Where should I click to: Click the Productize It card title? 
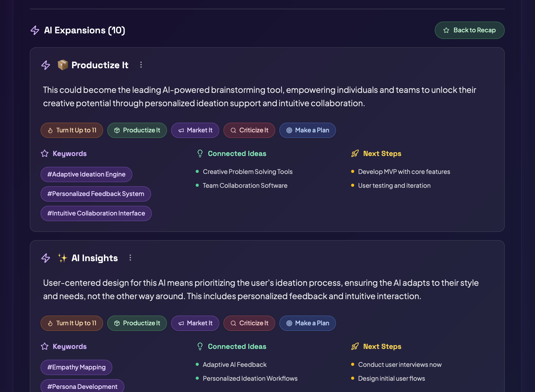(100, 65)
